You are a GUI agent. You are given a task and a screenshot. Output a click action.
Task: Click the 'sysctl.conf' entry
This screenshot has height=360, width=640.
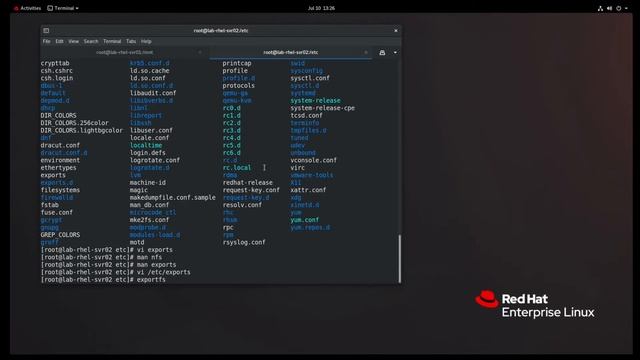click(310, 78)
